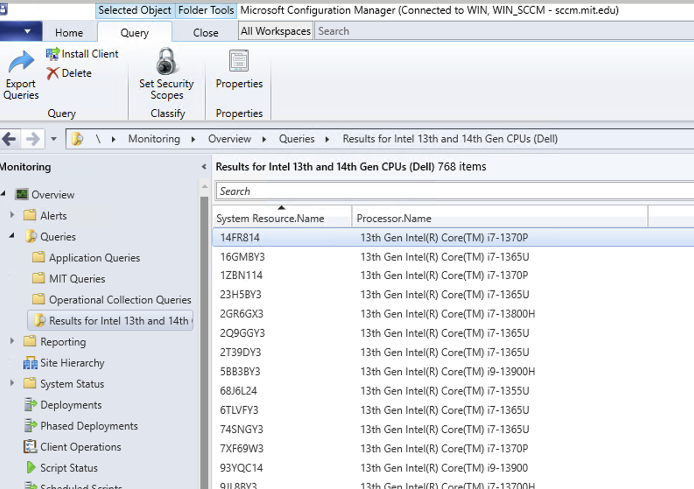Click the red Delete X icon

[x=53, y=73]
